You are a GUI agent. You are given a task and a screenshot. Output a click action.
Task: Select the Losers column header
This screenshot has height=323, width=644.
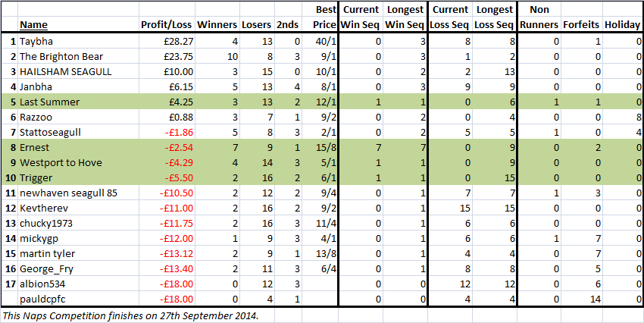pyautogui.click(x=256, y=25)
